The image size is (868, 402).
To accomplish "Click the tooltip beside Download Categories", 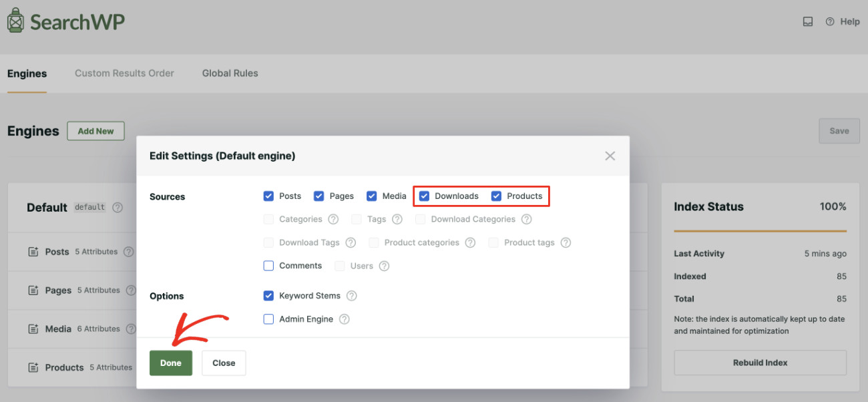I will pyautogui.click(x=526, y=219).
